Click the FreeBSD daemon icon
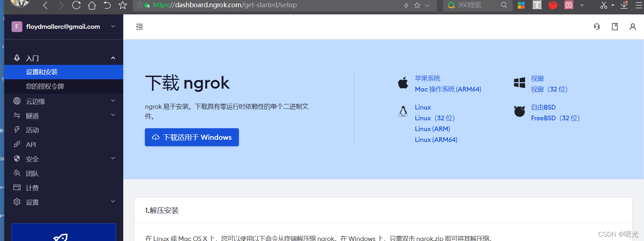This screenshot has width=644, height=241. (519, 111)
